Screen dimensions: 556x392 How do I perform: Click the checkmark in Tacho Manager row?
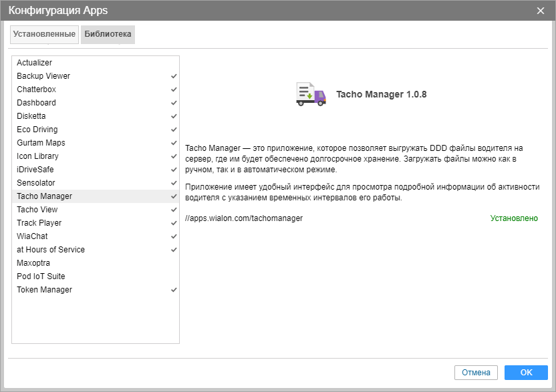click(x=174, y=196)
